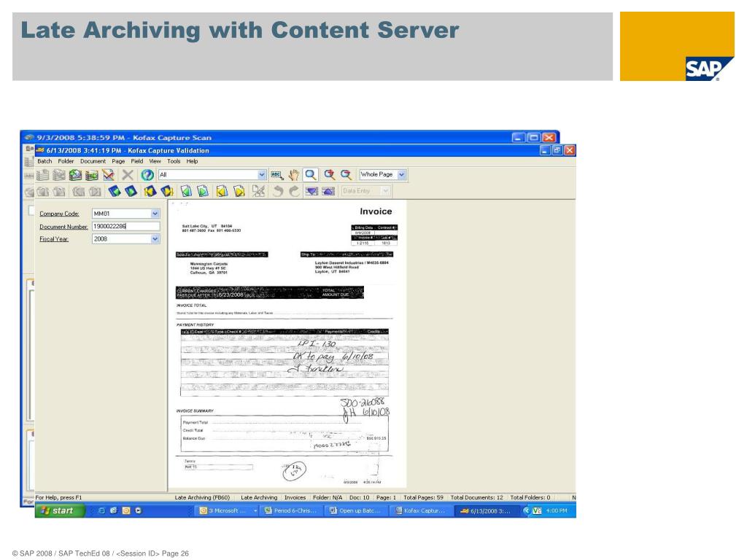Image resolution: width=747 pixels, height=560 pixels.
Task: Click 'Total Pages: 59' in status bar
Action: point(423,497)
